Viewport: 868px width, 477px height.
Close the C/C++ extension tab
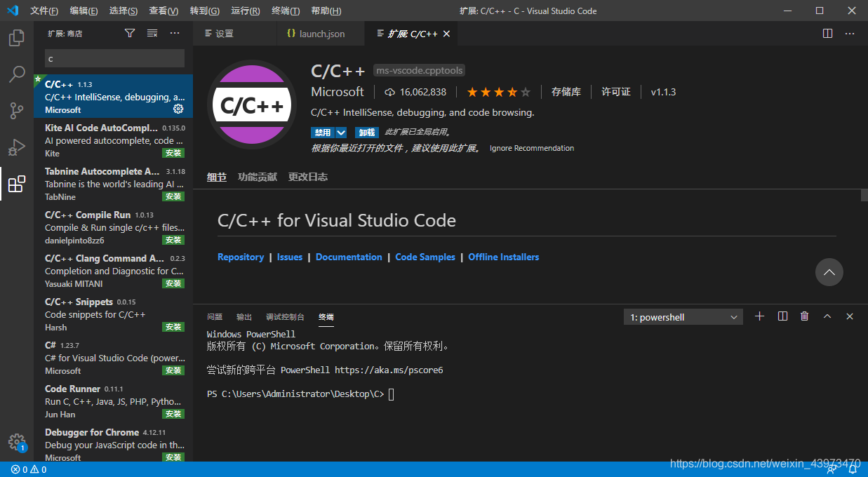[x=447, y=34]
